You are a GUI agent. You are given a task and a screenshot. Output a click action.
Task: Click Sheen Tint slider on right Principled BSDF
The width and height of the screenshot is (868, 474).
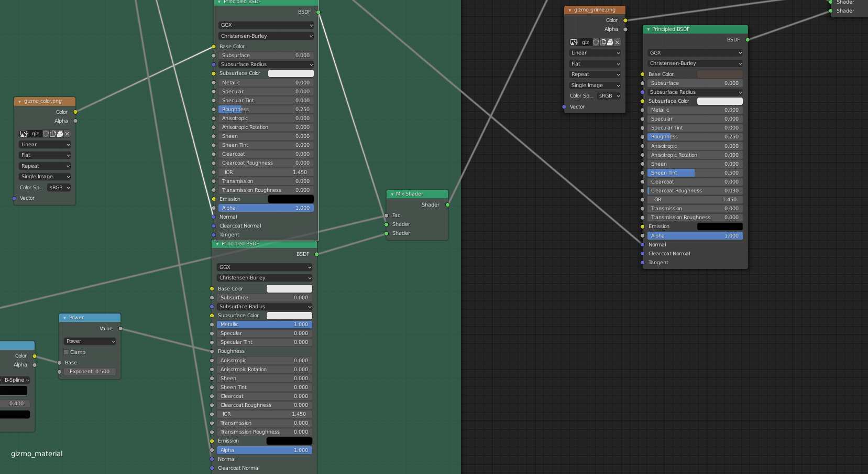tap(695, 173)
